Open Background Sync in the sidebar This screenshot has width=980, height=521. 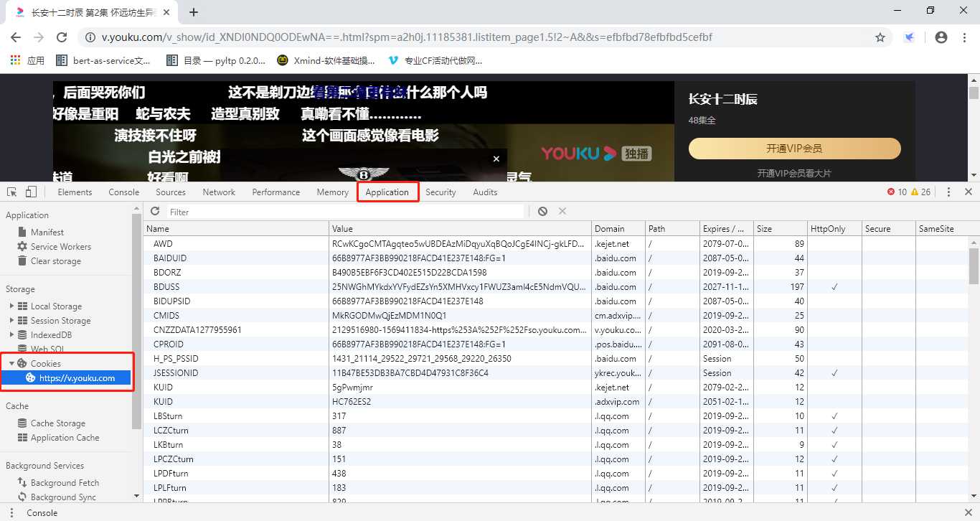tap(63, 497)
